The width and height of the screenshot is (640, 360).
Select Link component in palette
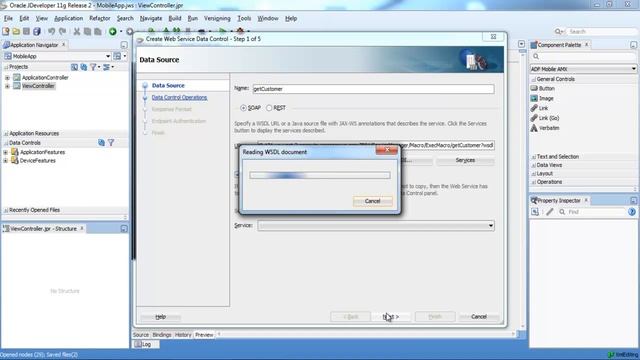point(539,108)
